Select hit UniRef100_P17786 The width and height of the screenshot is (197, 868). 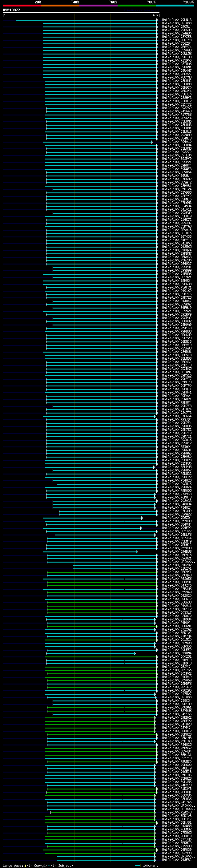[177, 115]
